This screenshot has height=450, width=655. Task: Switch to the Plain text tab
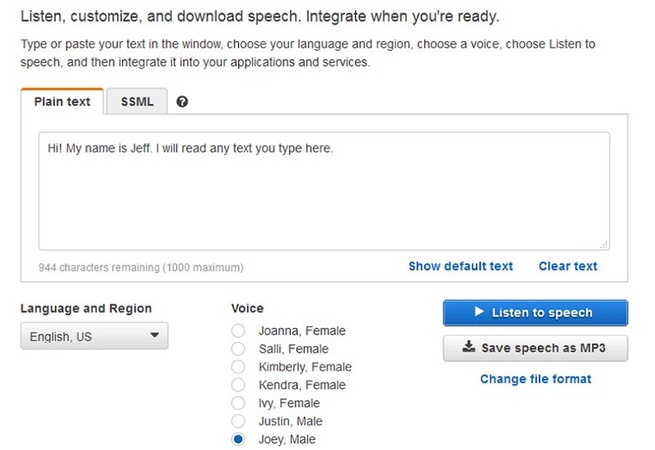click(x=62, y=102)
